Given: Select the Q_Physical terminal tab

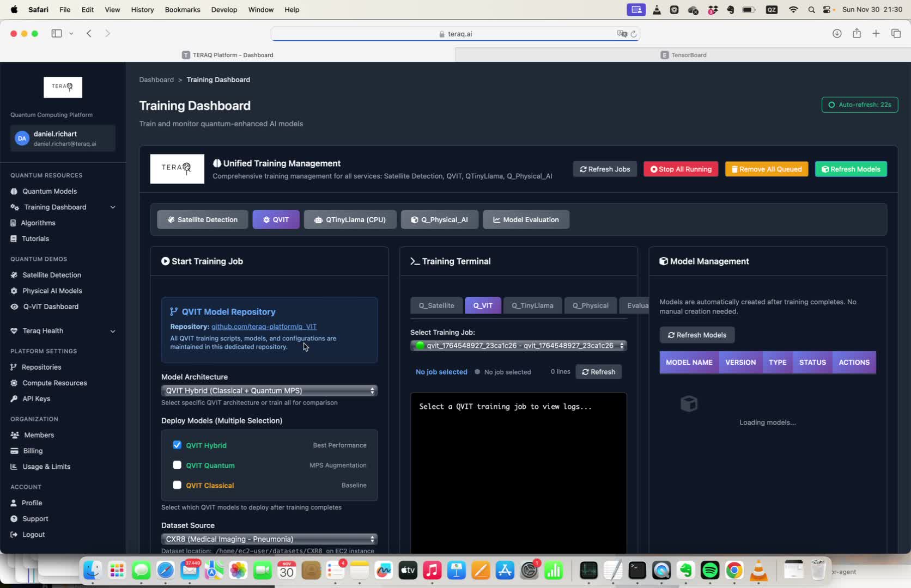Looking at the screenshot, I should point(590,305).
